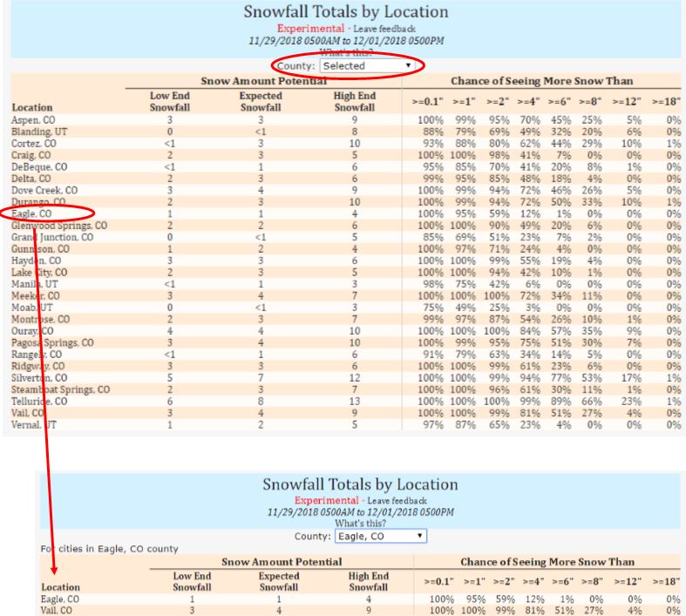Click Experimental link above the Eagle county table

(x=326, y=500)
